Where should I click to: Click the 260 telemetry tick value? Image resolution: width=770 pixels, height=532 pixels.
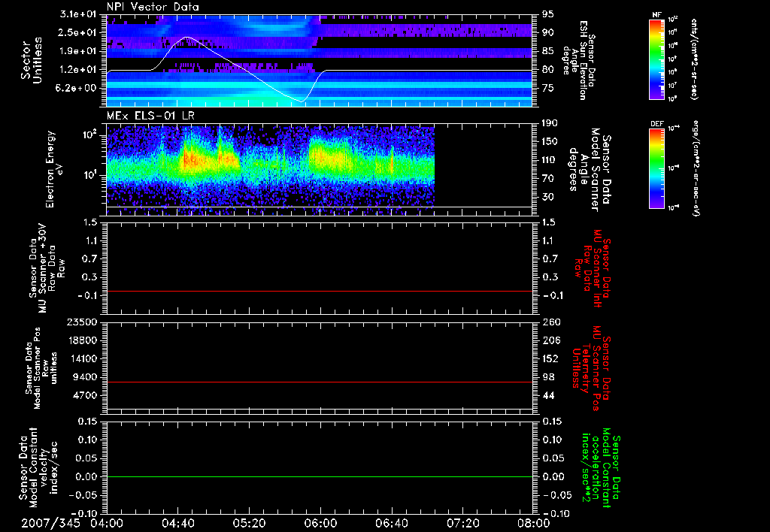[551, 322]
